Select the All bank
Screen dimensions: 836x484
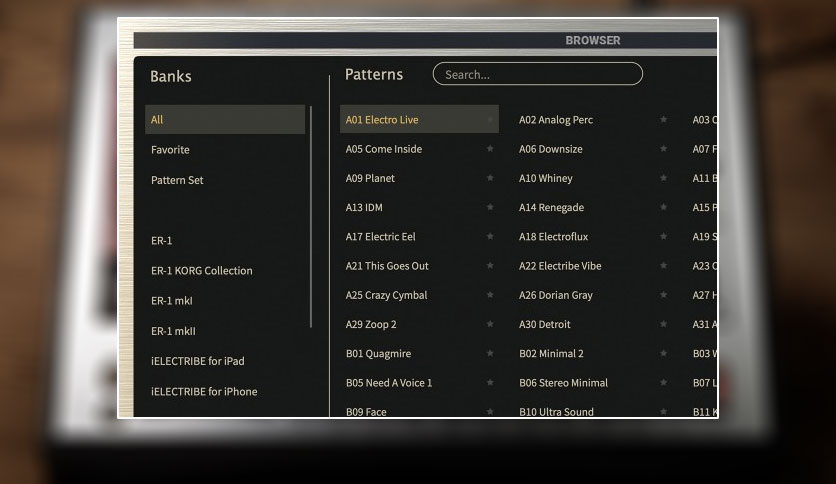225,119
